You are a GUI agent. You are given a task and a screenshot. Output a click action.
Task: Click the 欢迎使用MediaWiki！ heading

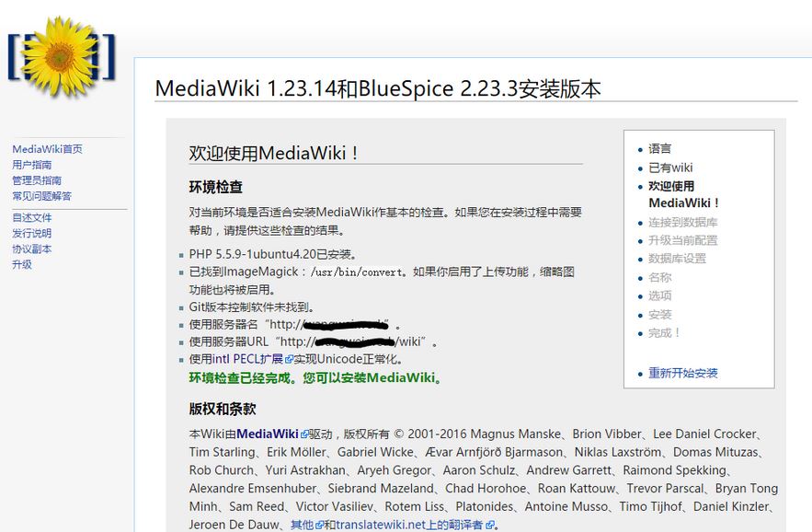pyautogui.click(x=273, y=154)
